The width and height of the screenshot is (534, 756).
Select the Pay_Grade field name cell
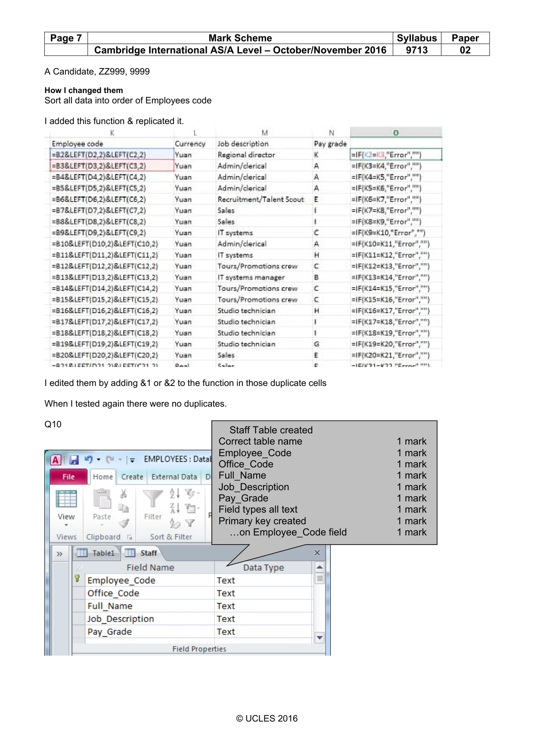[x=150, y=632]
